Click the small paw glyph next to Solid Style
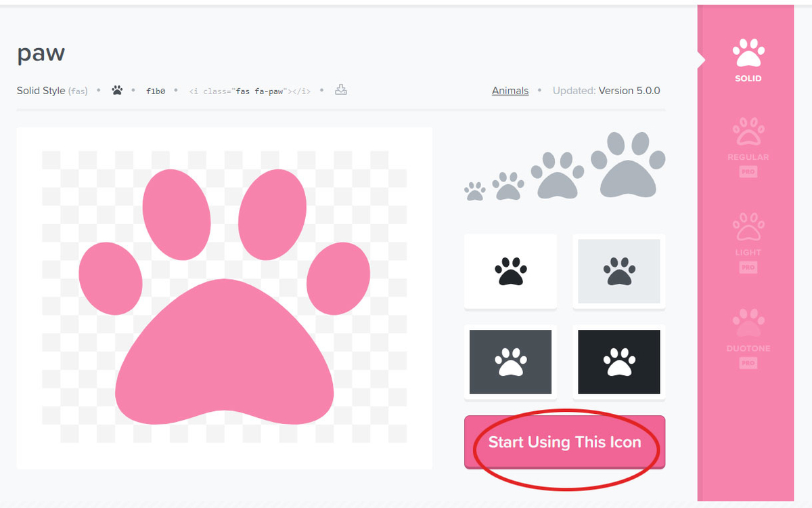The height and width of the screenshot is (508, 812). [116, 89]
